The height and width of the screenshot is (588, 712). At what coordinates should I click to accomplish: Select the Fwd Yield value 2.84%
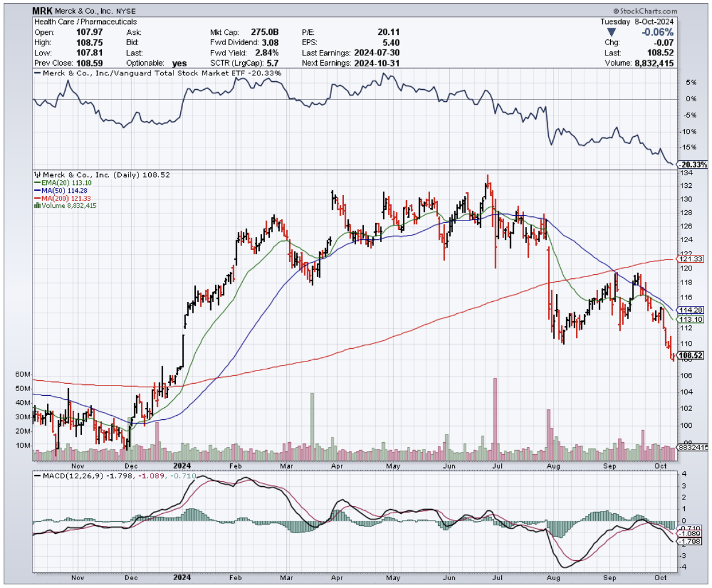[267, 53]
